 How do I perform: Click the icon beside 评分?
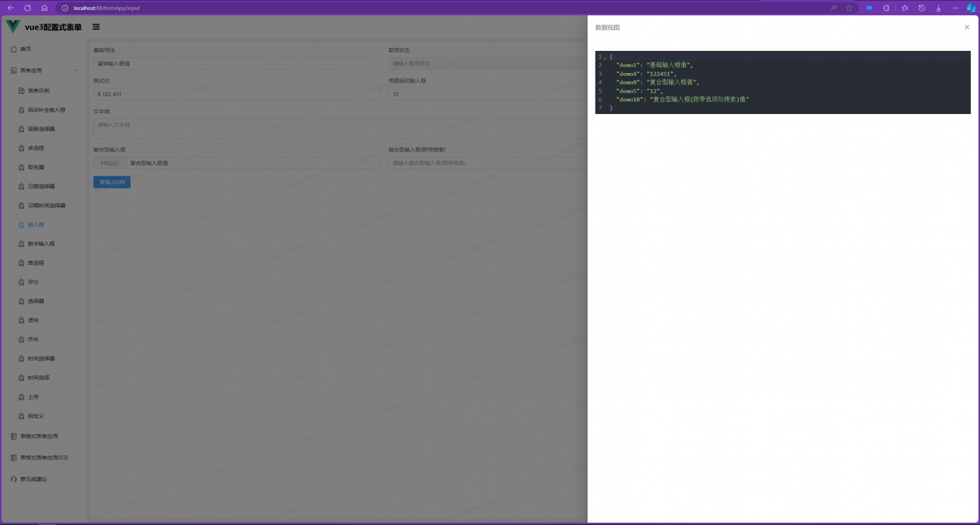pos(22,282)
